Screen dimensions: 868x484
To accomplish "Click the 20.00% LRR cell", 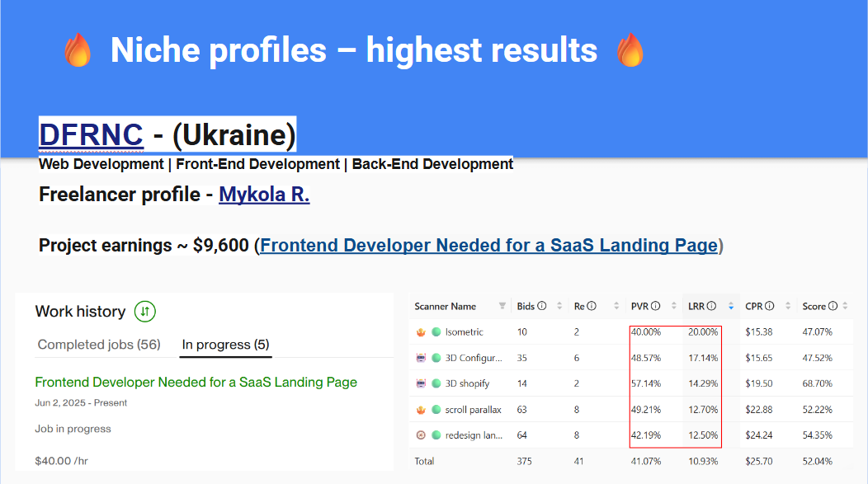I will click(x=703, y=332).
